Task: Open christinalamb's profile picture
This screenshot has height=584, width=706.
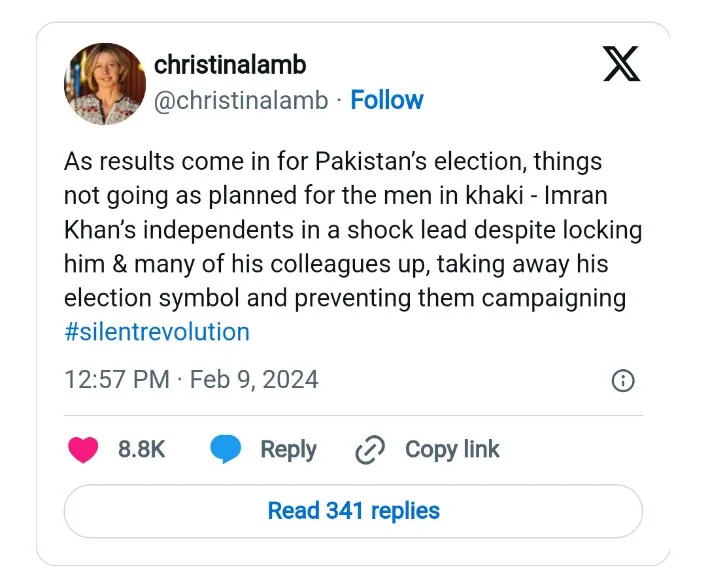Action: pos(104,84)
